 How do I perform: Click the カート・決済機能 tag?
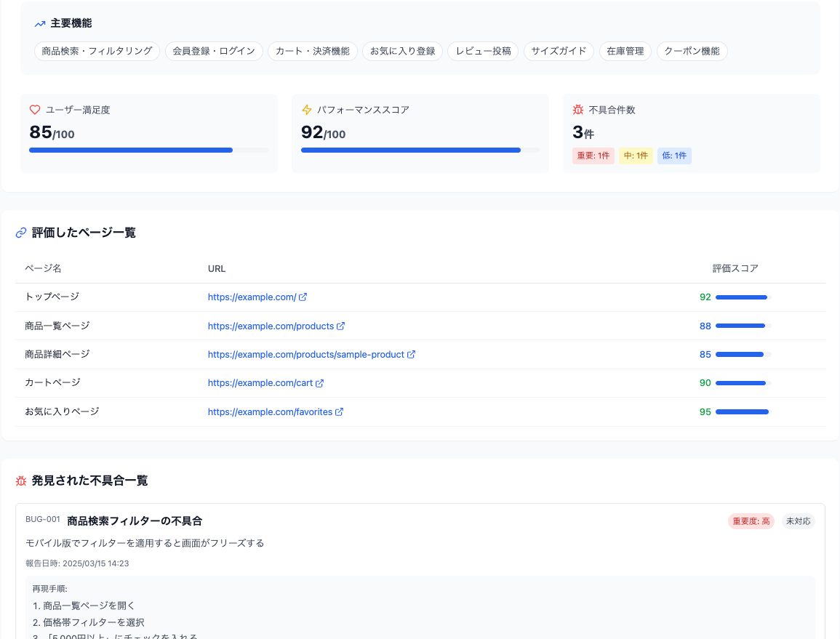[x=312, y=51]
